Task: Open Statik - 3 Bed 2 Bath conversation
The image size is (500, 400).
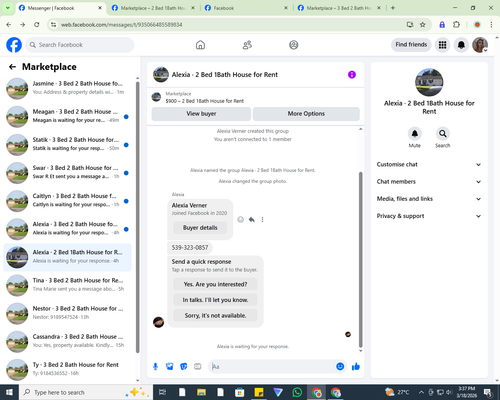Action: click(x=67, y=145)
